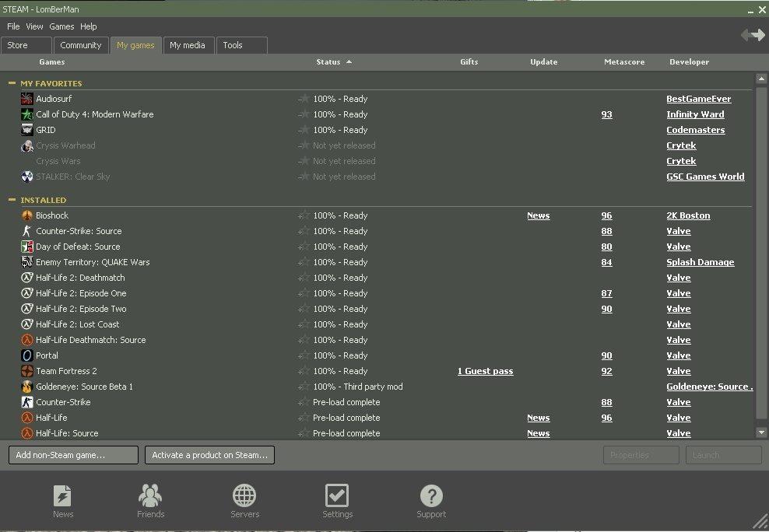Viewport: 769px width, 532px height.
Task: Open the Settings checkmark icon
Action: point(337,496)
